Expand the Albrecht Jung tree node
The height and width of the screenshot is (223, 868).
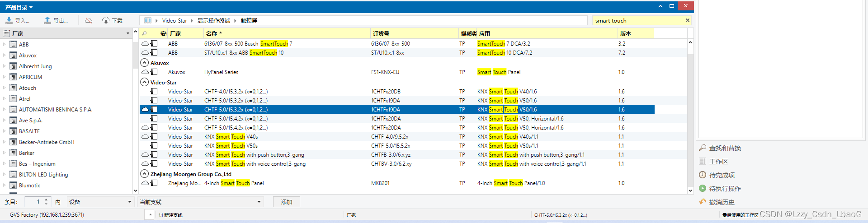(x=5, y=66)
